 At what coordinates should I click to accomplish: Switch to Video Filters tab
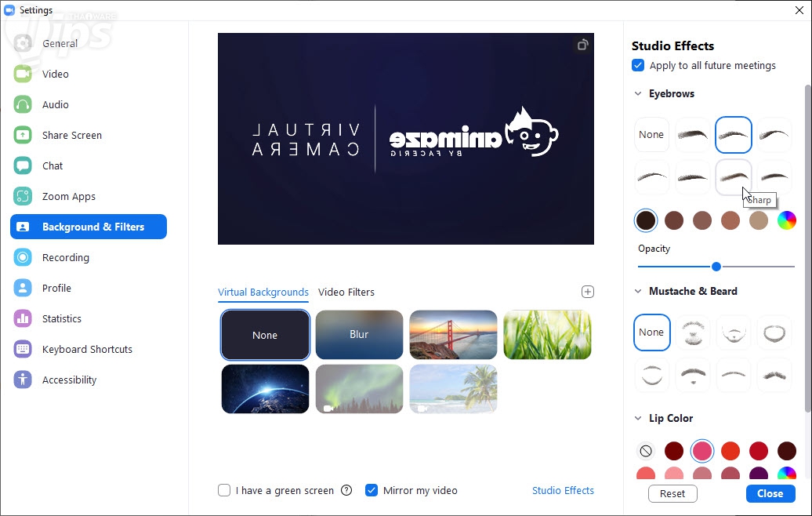point(346,293)
